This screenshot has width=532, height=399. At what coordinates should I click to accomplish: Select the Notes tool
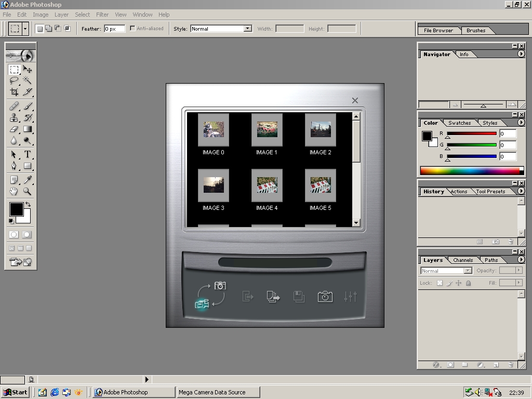click(x=14, y=180)
